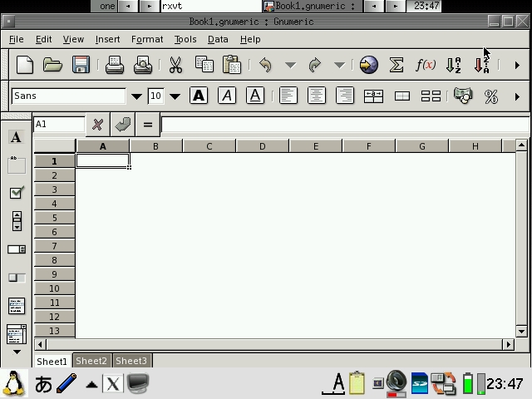Expand the font name dropdown
This screenshot has height=399, width=532.
[x=136, y=96]
